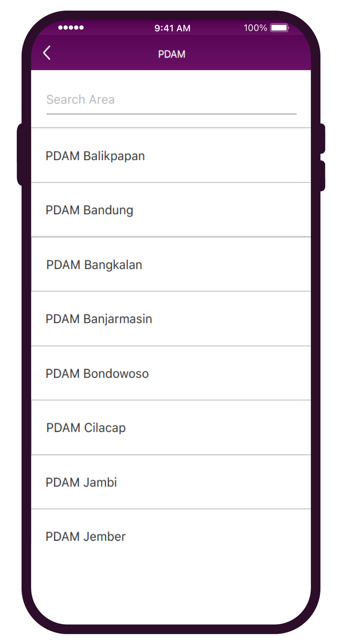The width and height of the screenshot is (342, 644).
Task: Click the signal strength dots in status bar
Action: [x=71, y=28]
